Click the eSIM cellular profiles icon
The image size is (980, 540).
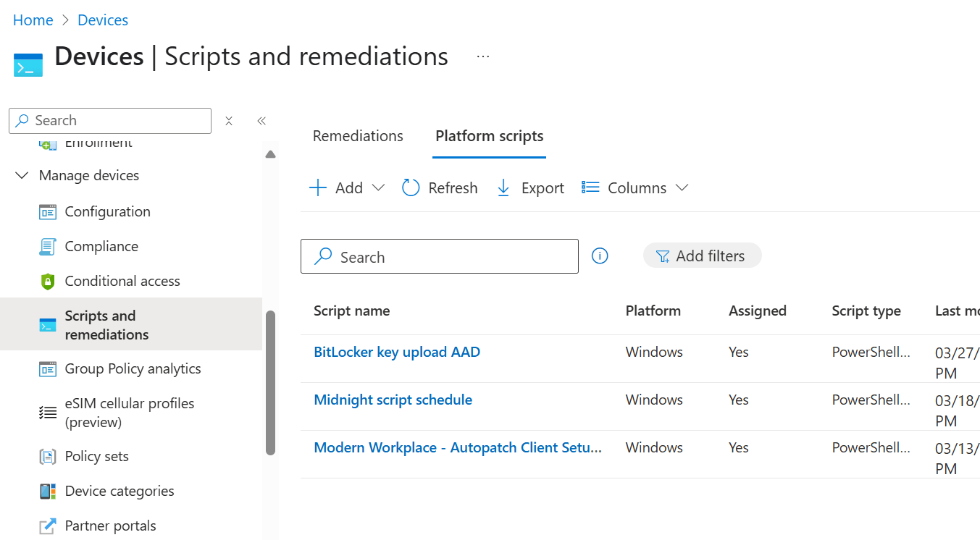[x=48, y=413]
